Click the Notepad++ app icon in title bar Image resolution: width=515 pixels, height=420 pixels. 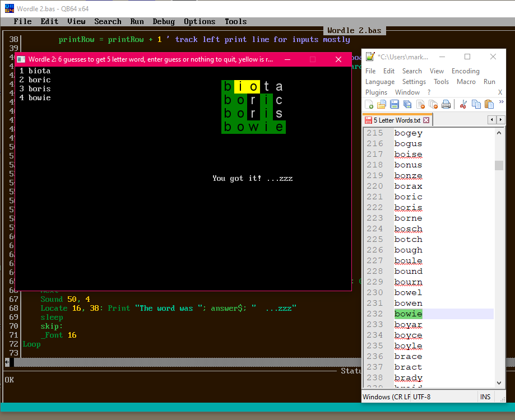click(370, 57)
